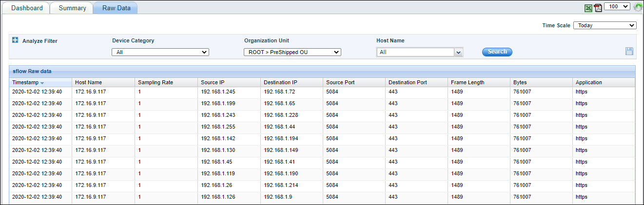Switch to the Summary tab
The image size is (644, 205).
[72, 8]
